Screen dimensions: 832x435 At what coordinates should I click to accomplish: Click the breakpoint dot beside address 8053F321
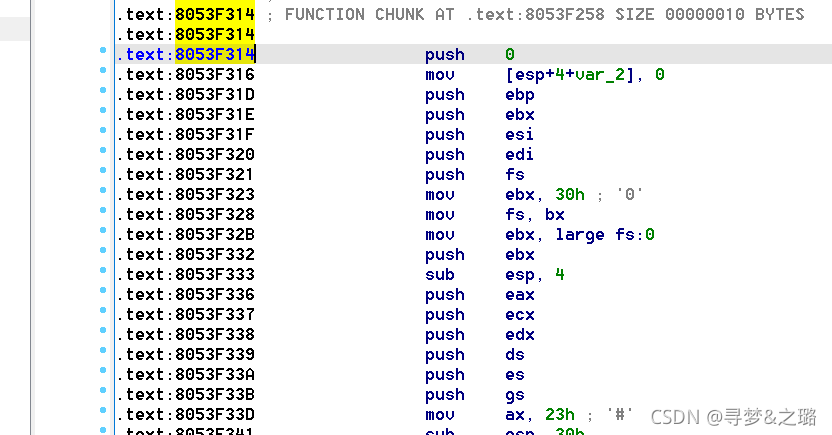103,170
